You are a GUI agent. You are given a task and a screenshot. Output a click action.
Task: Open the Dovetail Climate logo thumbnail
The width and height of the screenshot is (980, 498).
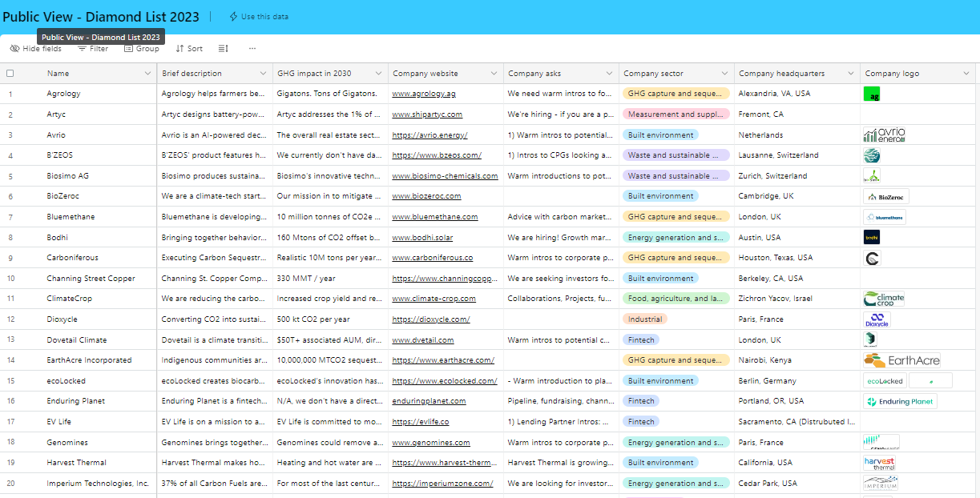[x=870, y=339]
